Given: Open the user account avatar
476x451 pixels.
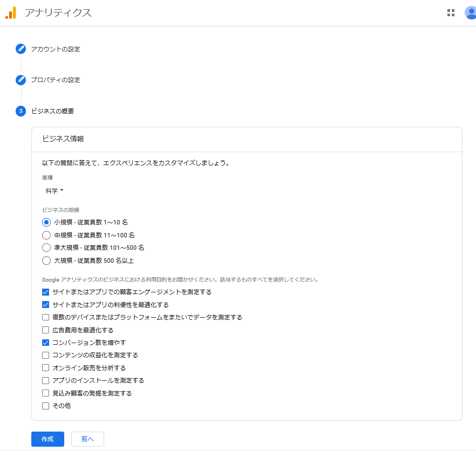Looking at the screenshot, I should 471,13.
